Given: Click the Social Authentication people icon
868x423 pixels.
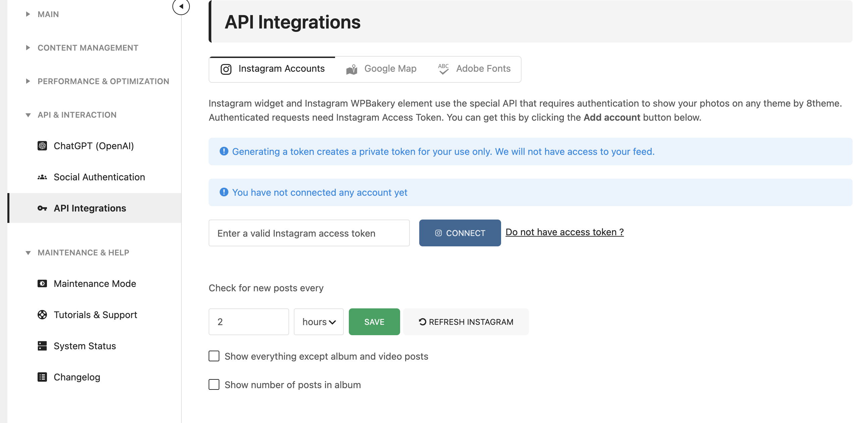Looking at the screenshot, I should tap(42, 177).
